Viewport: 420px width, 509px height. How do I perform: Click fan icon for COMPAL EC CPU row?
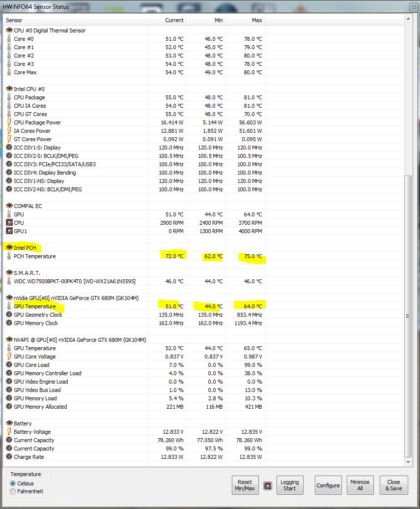pyautogui.click(x=9, y=222)
